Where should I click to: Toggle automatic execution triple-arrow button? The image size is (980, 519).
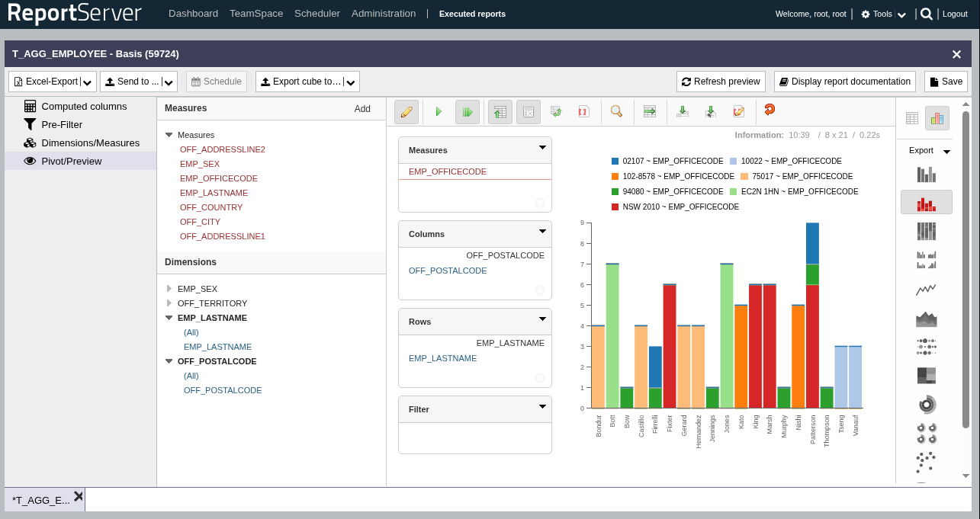click(x=468, y=112)
